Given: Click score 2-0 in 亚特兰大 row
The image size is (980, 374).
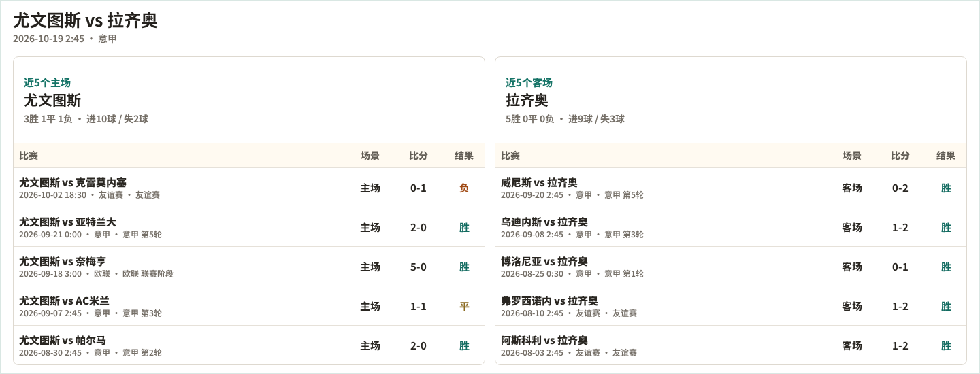Looking at the screenshot, I should (419, 228).
